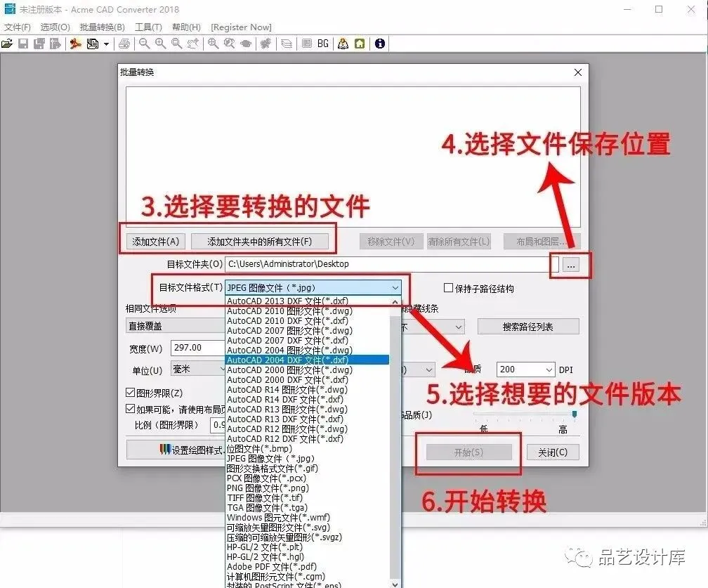Open the 直接覆盖 dropdown
This screenshot has height=588, width=708.
(x=175, y=326)
